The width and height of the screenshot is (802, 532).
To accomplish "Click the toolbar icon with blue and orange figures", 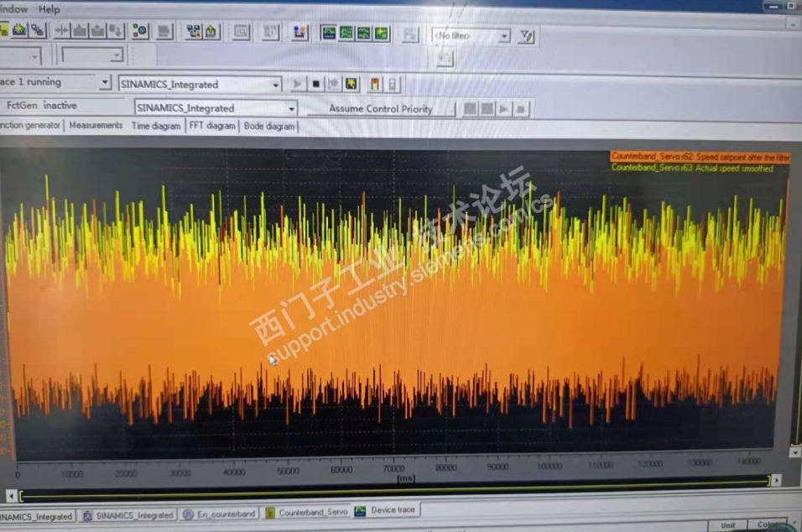I will (x=299, y=33).
